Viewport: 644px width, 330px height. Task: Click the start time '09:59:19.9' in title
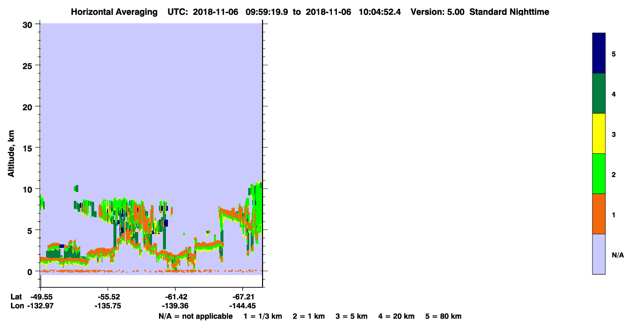pyautogui.click(x=268, y=12)
